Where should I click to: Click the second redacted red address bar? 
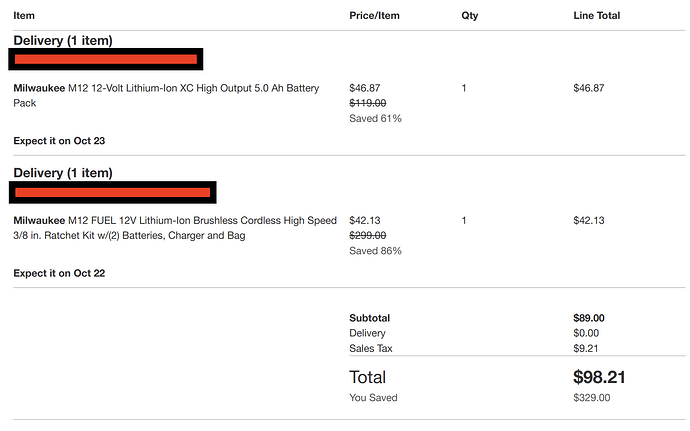pyautogui.click(x=113, y=192)
